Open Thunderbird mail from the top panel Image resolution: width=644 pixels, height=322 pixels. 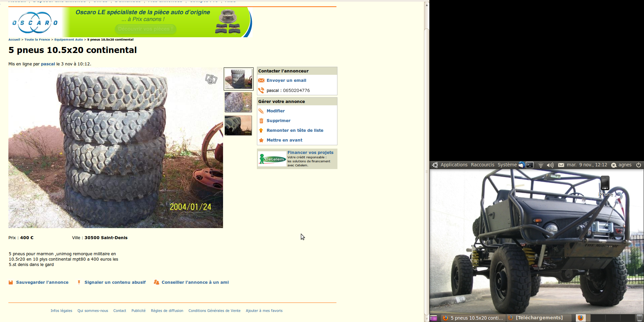(x=522, y=165)
